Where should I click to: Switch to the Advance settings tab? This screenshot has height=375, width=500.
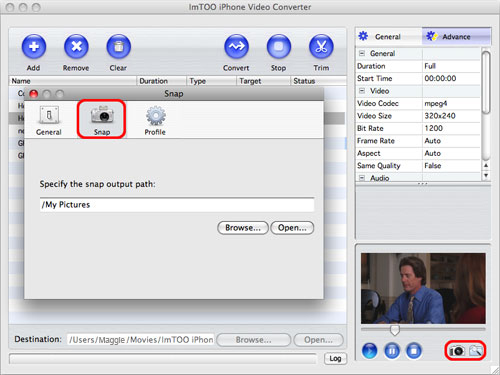click(x=456, y=36)
